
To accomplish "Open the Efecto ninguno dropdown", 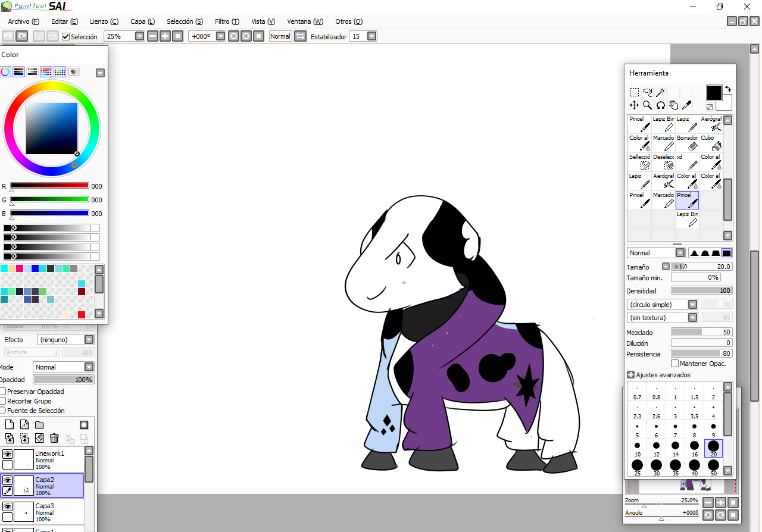I will click(88, 339).
